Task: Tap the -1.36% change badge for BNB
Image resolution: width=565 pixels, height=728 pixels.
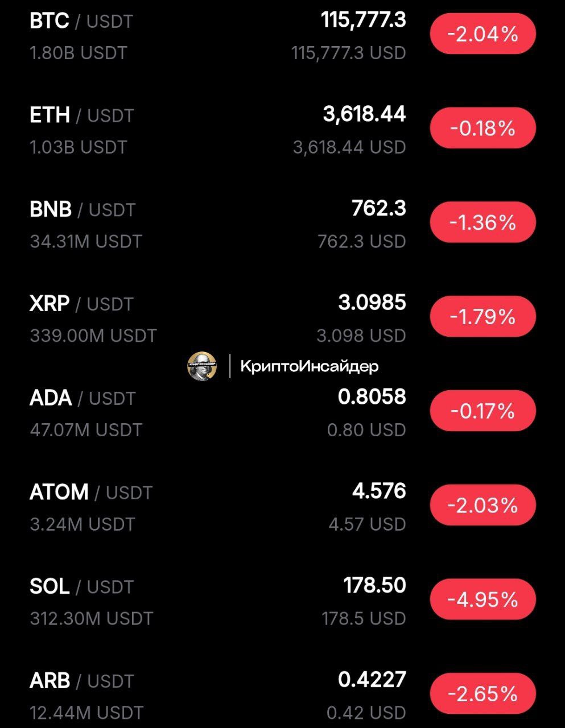Action: coord(482,222)
